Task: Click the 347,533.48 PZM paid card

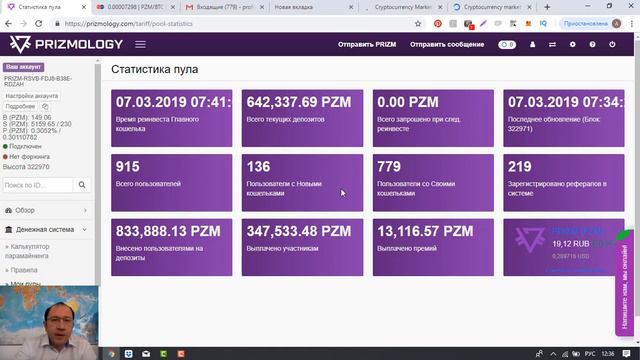Action: click(x=302, y=247)
